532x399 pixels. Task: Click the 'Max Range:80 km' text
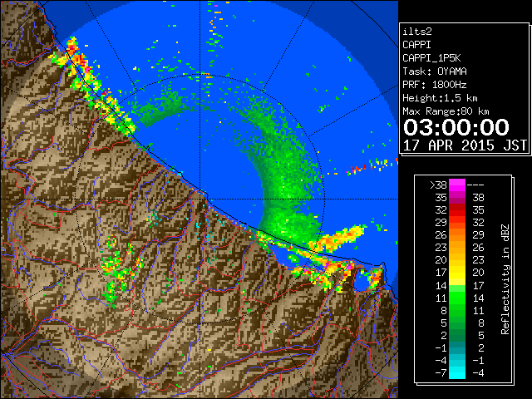pyautogui.click(x=446, y=111)
